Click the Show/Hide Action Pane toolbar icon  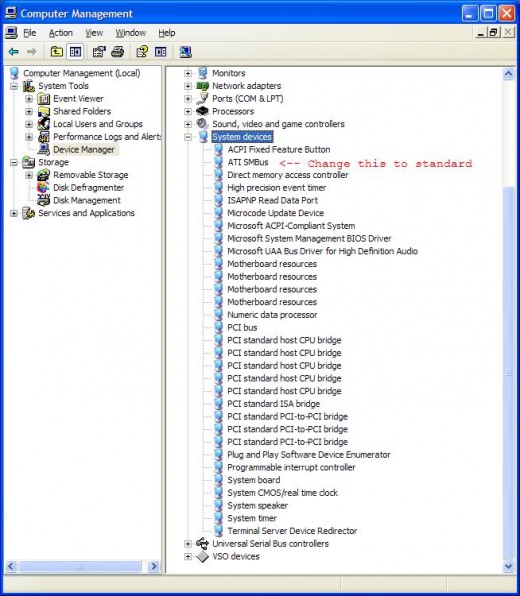160,51
